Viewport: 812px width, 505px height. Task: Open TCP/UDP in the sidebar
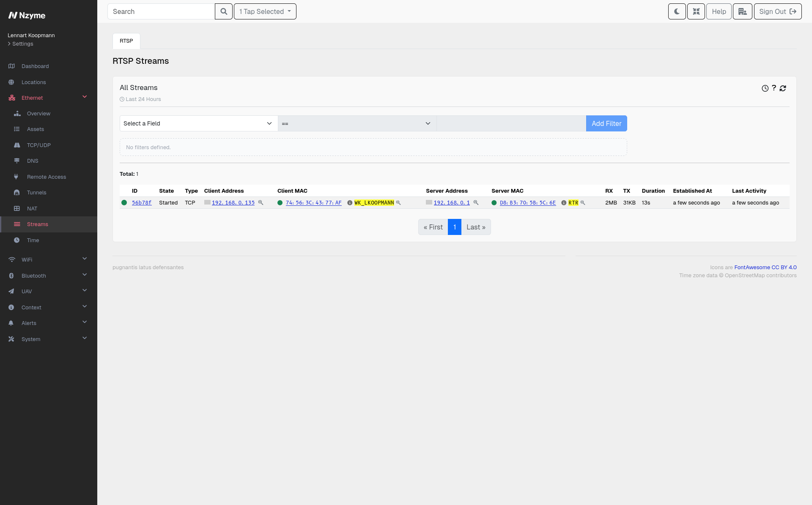39,145
